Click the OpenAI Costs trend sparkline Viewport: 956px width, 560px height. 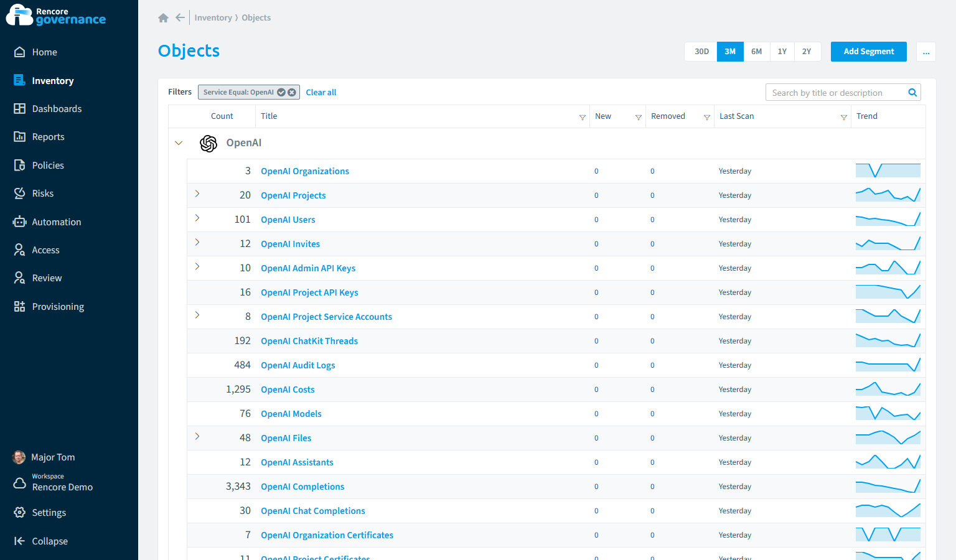pos(888,389)
